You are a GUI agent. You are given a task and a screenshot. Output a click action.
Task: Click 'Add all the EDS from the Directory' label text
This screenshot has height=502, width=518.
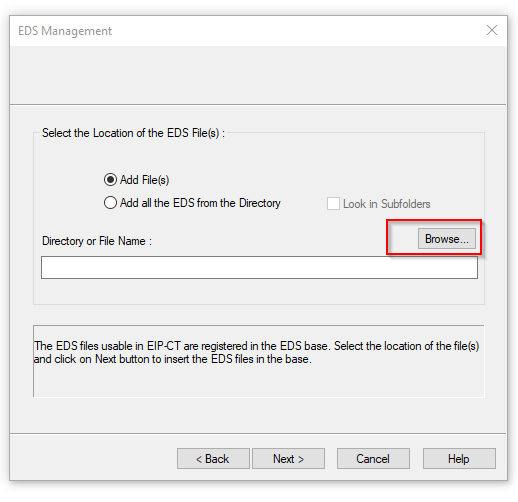tap(200, 203)
